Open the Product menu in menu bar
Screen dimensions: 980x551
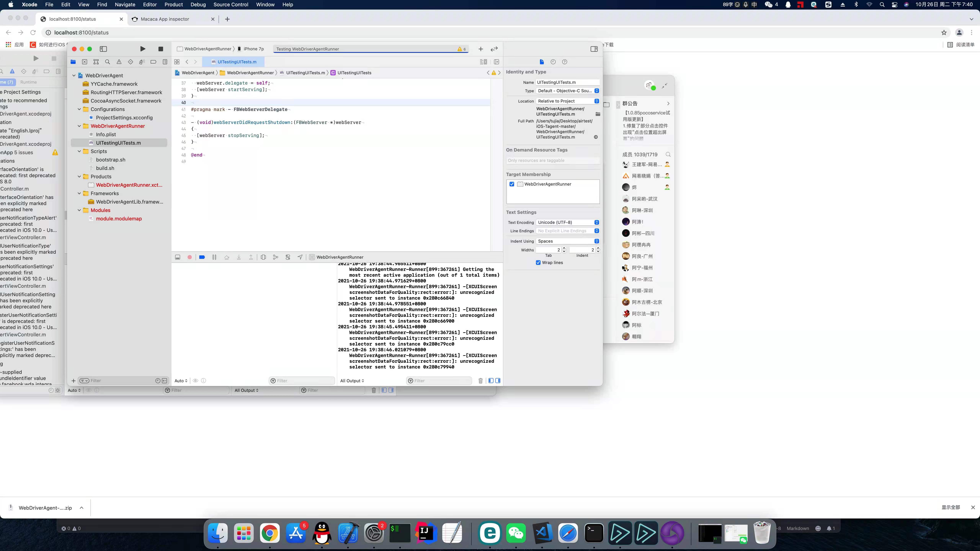[x=173, y=5]
